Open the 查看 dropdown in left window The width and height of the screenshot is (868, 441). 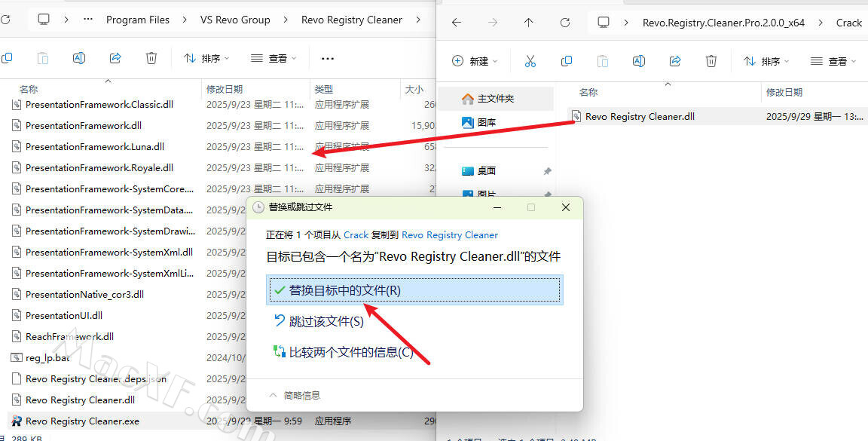(274, 58)
